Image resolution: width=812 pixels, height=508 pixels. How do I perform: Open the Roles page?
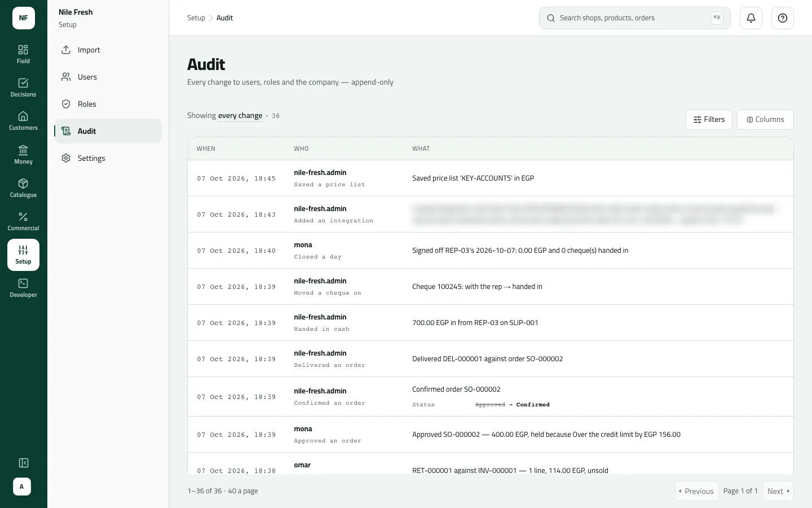click(108, 104)
